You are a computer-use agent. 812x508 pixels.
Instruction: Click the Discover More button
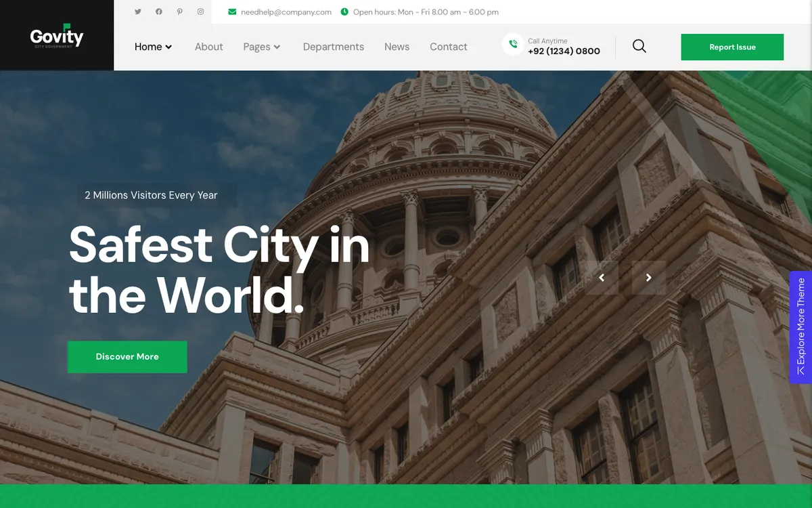(127, 356)
